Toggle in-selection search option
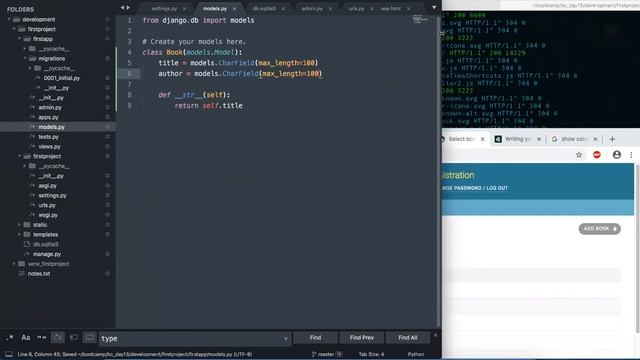 click(x=73, y=338)
